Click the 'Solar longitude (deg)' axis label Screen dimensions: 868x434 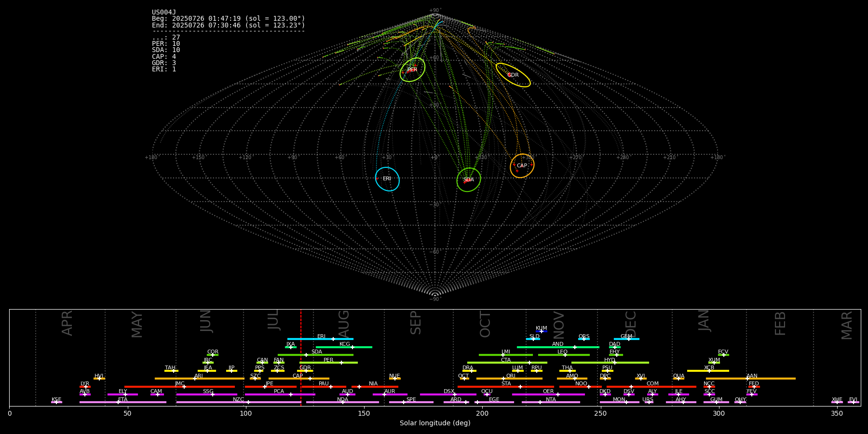coord(435,423)
